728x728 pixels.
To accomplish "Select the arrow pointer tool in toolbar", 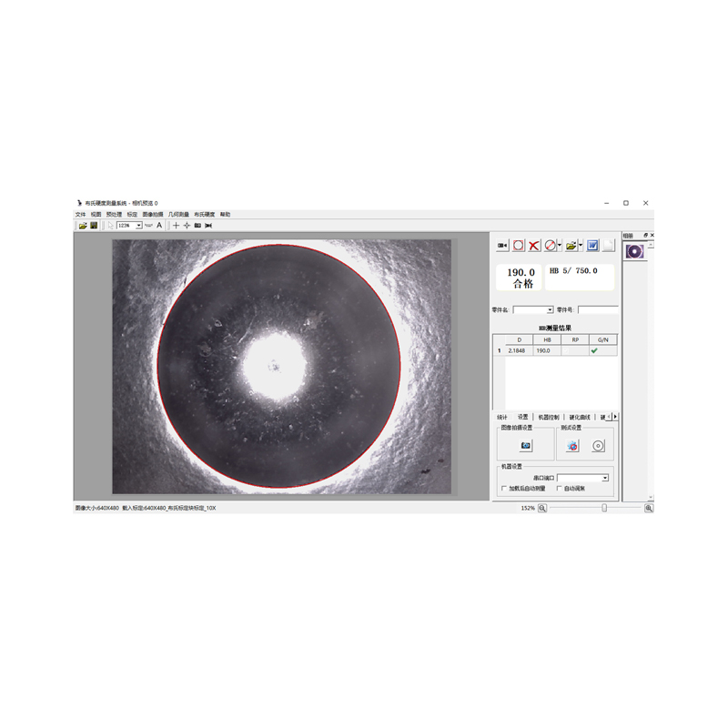I will 110,226.
